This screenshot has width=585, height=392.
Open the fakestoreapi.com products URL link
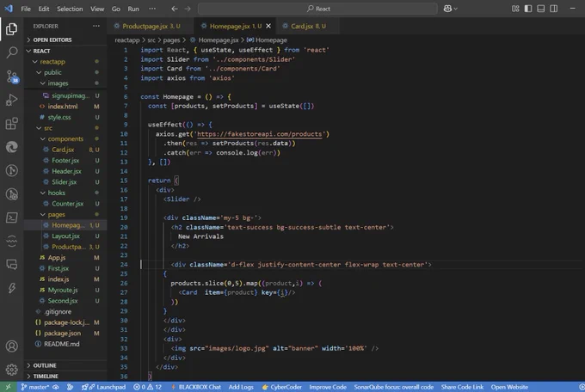tap(259, 134)
